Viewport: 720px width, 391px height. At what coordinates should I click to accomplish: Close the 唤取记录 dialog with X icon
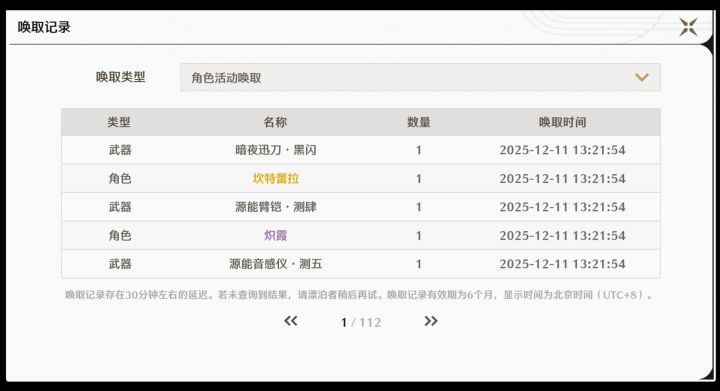click(x=688, y=27)
